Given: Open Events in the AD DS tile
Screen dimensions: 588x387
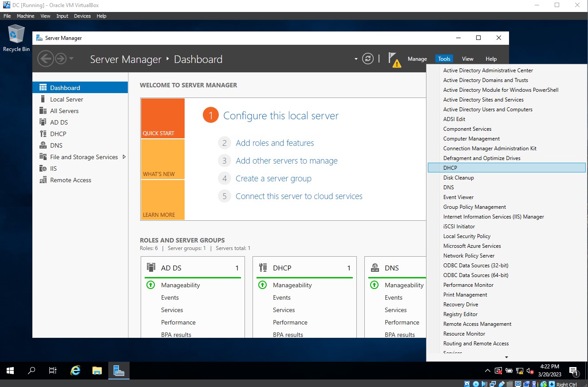Looking at the screenshot, I should coord(170,297).
